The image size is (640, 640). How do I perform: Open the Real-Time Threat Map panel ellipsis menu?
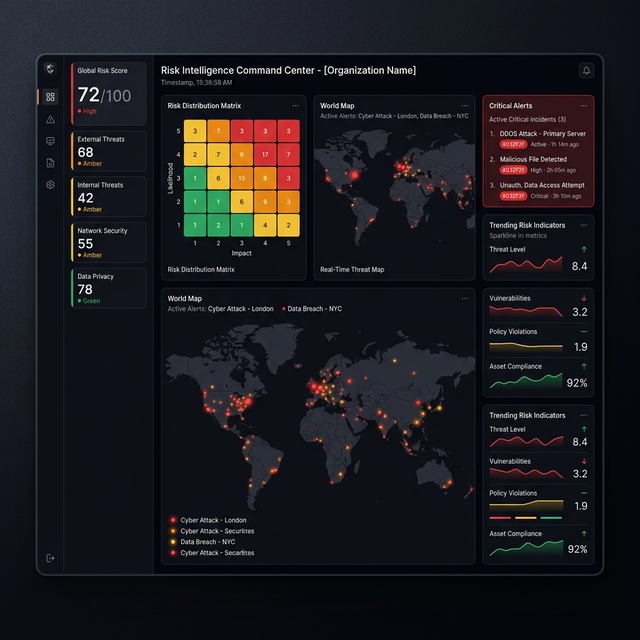[x=464, y=106]
